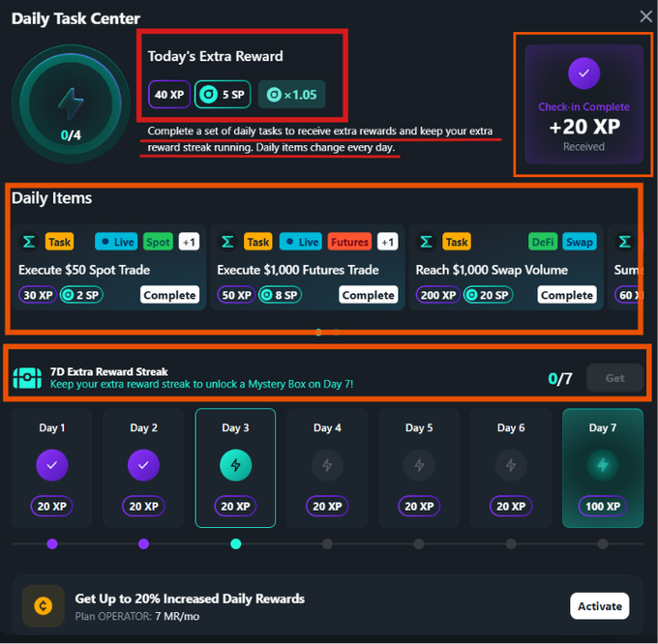The image size is (658, 644).
Task: Click the 7D Extra Reward Streak heading
Action: [108, 372]
